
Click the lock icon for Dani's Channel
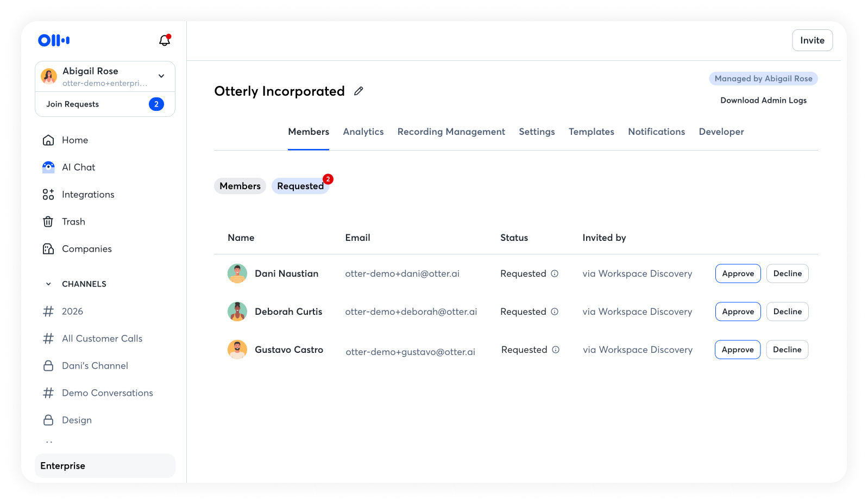48,366
